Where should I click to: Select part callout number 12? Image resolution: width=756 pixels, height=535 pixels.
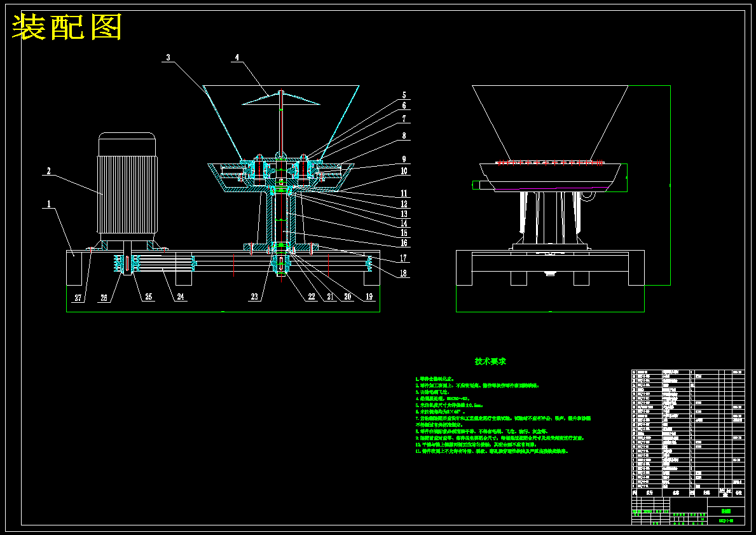pyautogui.click(x=404, y=205)
